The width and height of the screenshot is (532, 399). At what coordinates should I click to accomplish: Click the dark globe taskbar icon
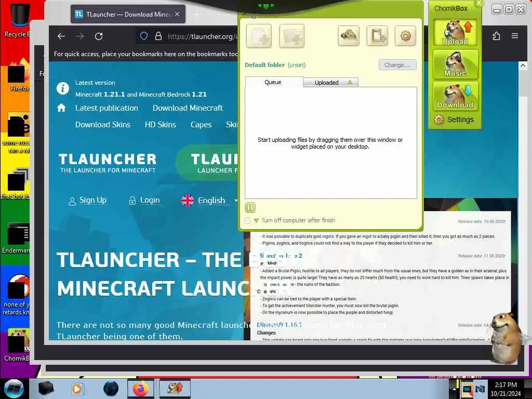pos(111,389)
